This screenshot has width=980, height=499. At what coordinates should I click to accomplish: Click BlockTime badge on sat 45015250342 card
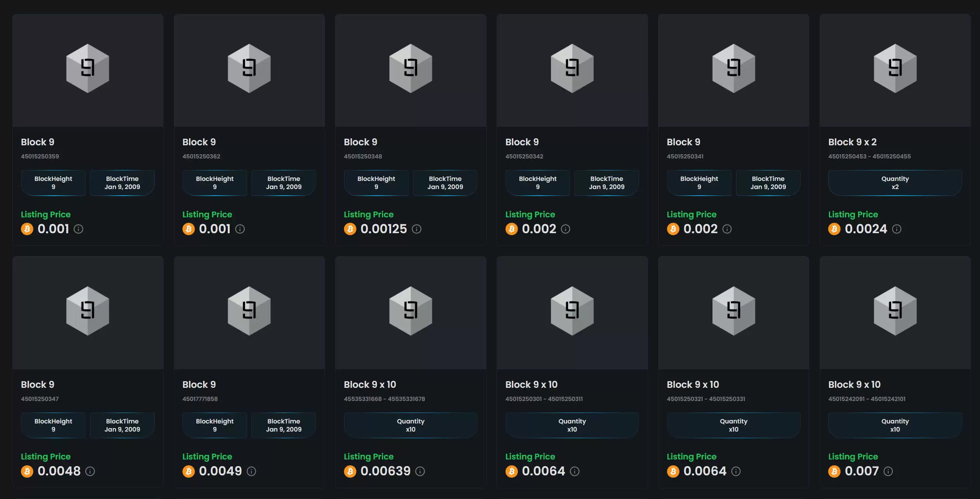(x=607, y=183)
